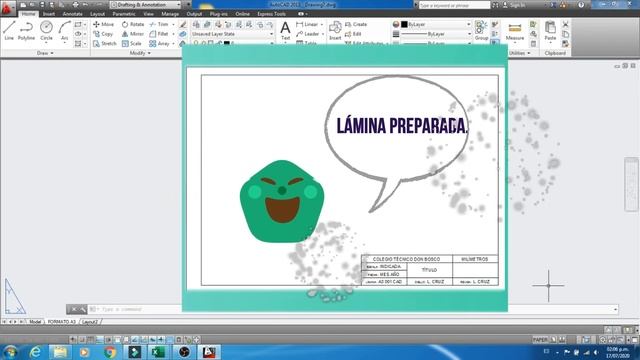Open the Unsaved Layer State dropdown
This screenshot has width=640, height=360.
[232, 34]
